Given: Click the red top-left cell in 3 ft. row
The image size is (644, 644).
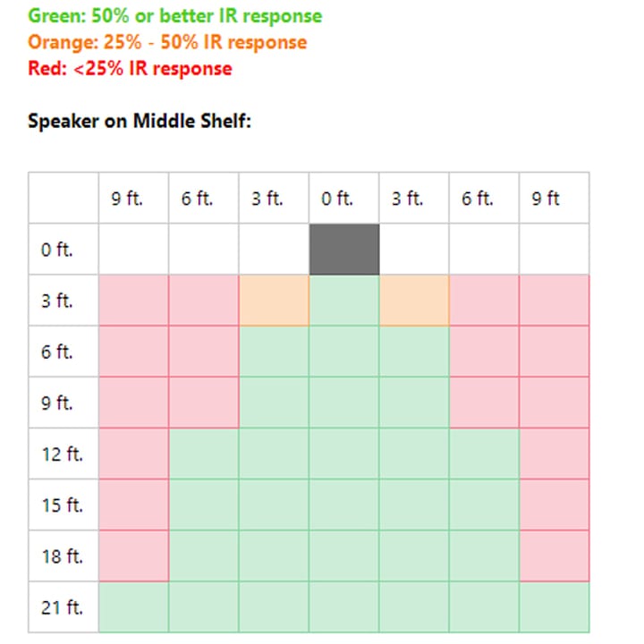Looking at the screenshot, I should pyautogui.click(x=133, y=301).
